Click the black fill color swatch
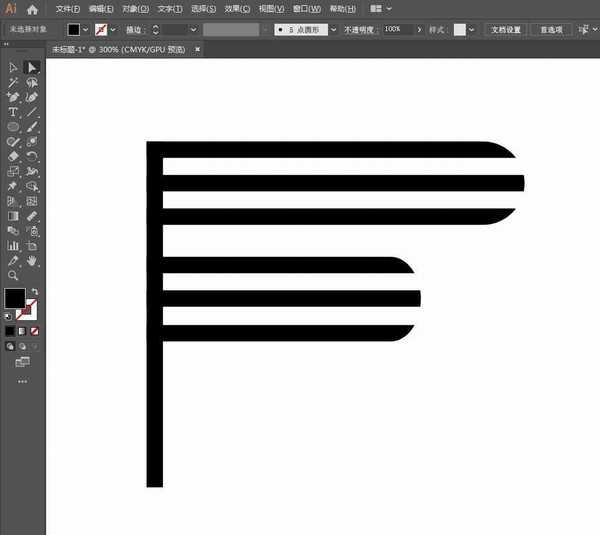The width and height of the screenshot is (600, 535). tap(14, 298)
